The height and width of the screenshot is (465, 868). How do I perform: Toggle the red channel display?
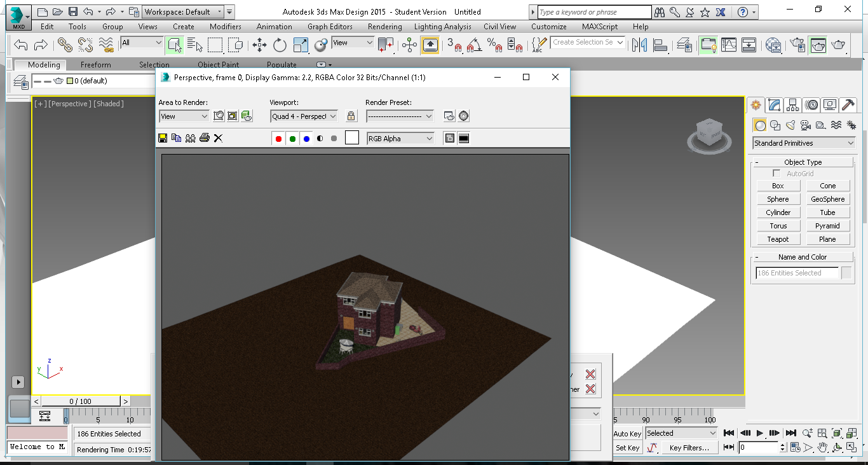click(278, 138)
